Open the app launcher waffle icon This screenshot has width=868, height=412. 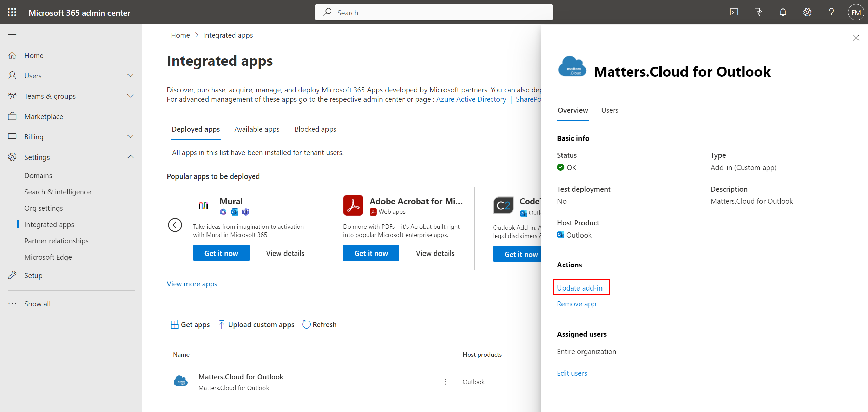(12, 12)
